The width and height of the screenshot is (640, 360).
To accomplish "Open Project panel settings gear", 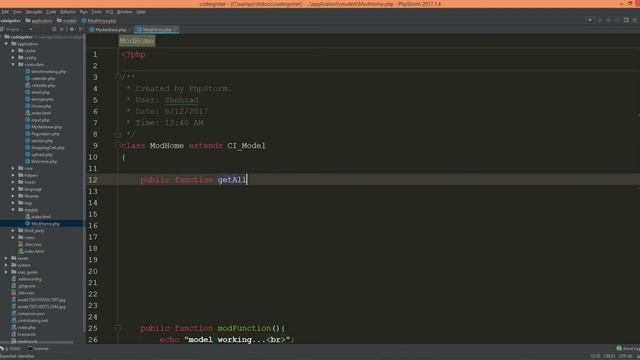I will coord(72,29).
